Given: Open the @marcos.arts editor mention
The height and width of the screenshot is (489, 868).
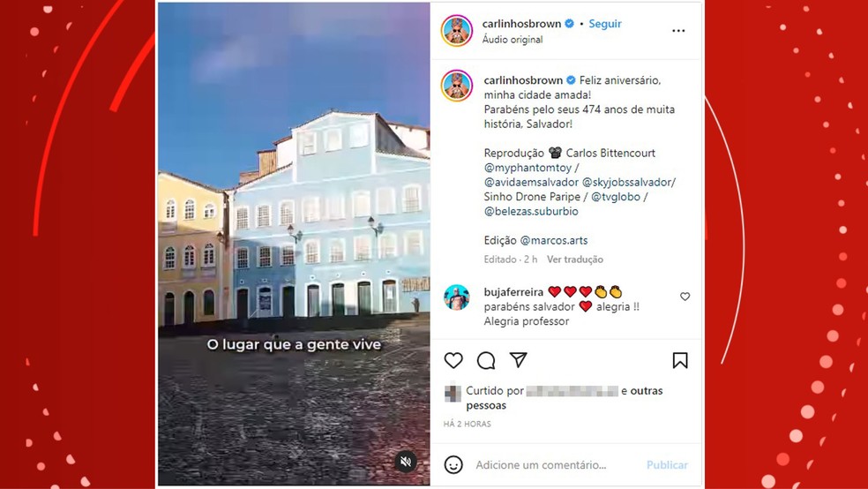Looking at the screenshot, I should click(554, 240).
